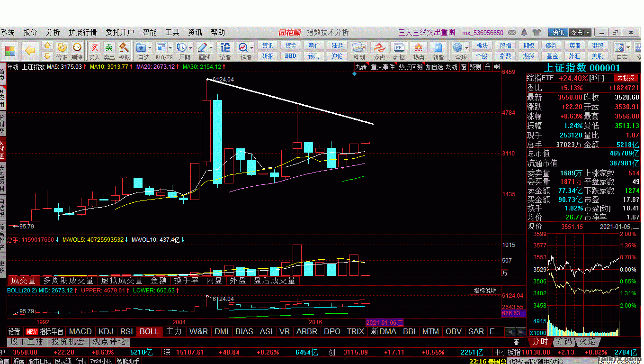Open the notification bell icon

coord(524,33)
